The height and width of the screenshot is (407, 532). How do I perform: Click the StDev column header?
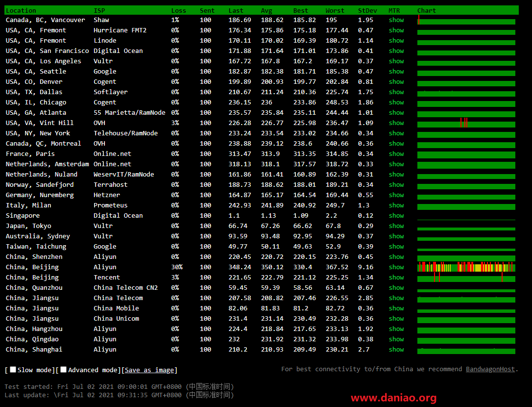tap(367, 10)
